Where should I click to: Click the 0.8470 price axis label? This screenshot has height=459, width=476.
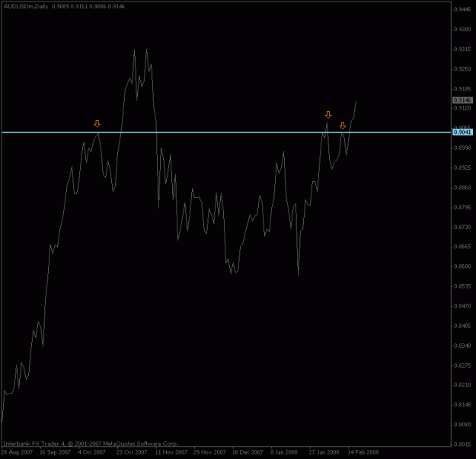coord(462,306)
